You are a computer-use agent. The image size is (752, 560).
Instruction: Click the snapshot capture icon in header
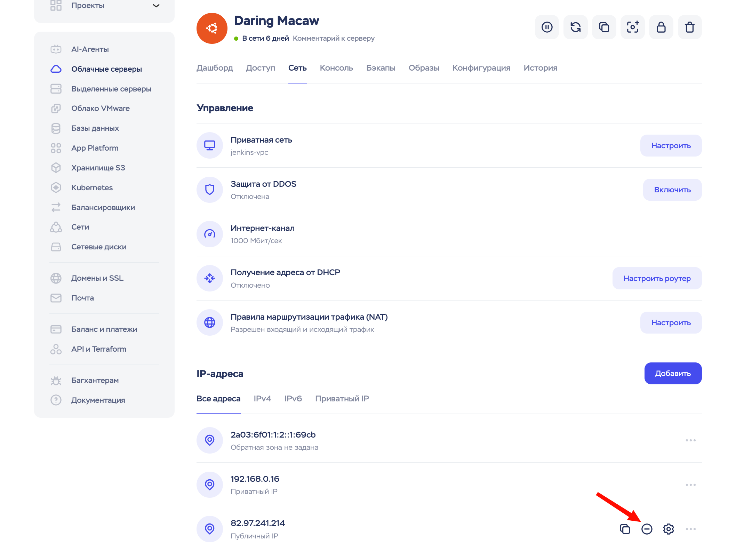click(x=632, y=27)
